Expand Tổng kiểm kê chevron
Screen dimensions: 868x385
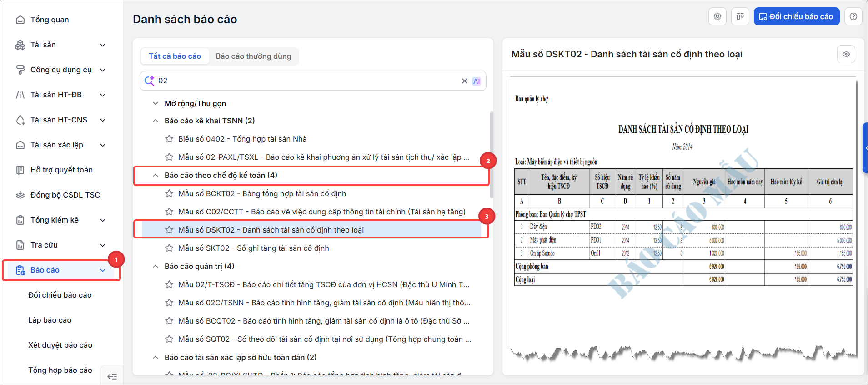click(103, 220)
